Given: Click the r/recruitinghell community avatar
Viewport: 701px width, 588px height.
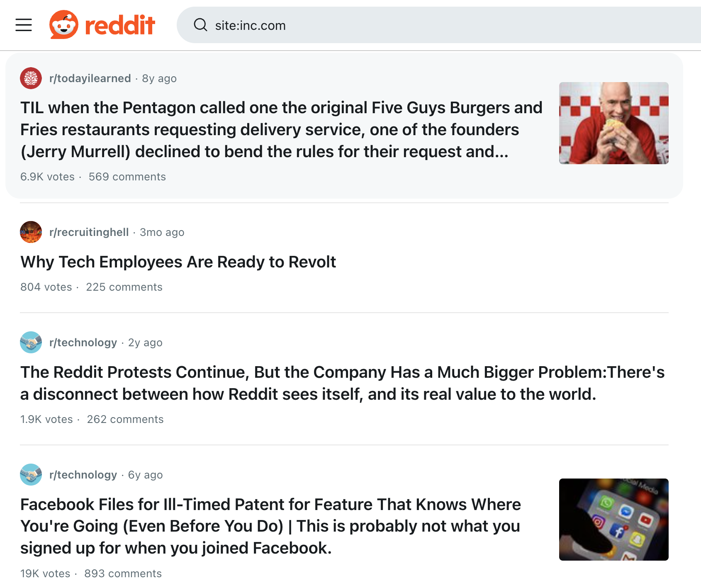Looking at the screenshot, I should pos(31,232).
